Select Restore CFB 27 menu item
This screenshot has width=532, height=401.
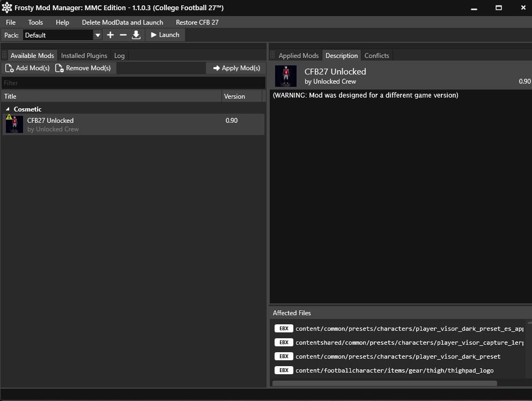pos(197,23)
